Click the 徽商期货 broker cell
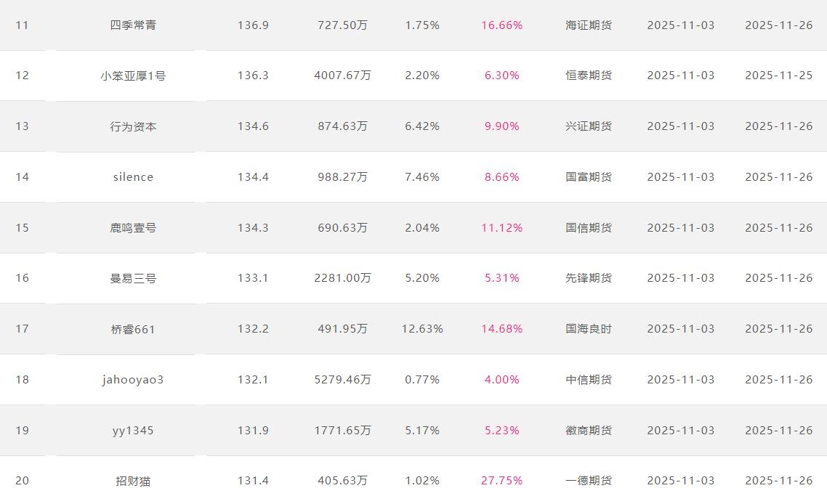The width and height of the screenshot is (827, 504). (x=589, y=431)
